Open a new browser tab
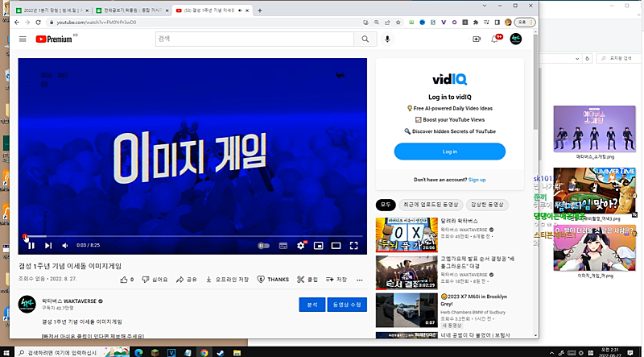The image size is (644, 357). click(259, 10)
